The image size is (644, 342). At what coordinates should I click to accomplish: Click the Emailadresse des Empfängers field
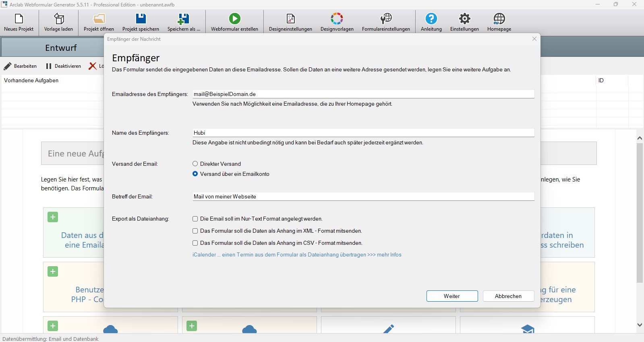click(x=363, y=94)
